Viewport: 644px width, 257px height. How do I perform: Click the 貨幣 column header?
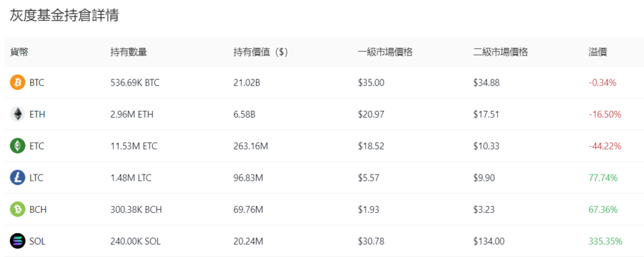(x=19, y=52)
